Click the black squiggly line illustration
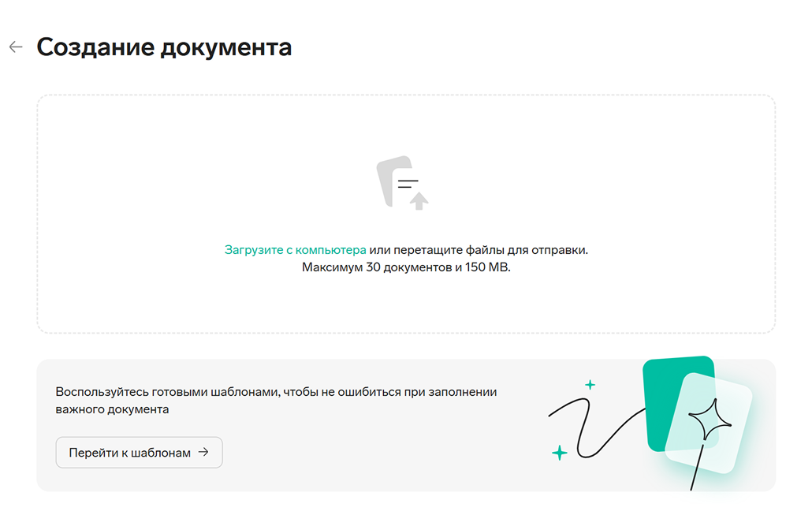812x515 pixels. (x=595, y=427)
